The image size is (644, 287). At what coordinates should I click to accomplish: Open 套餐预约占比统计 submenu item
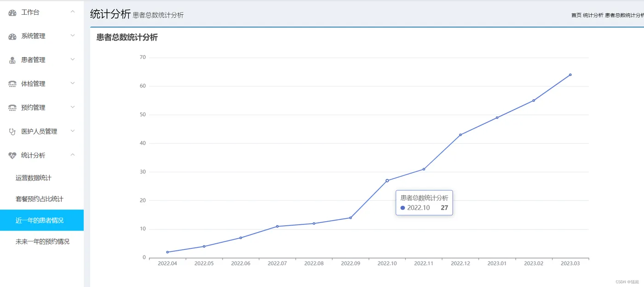(40, 199)
